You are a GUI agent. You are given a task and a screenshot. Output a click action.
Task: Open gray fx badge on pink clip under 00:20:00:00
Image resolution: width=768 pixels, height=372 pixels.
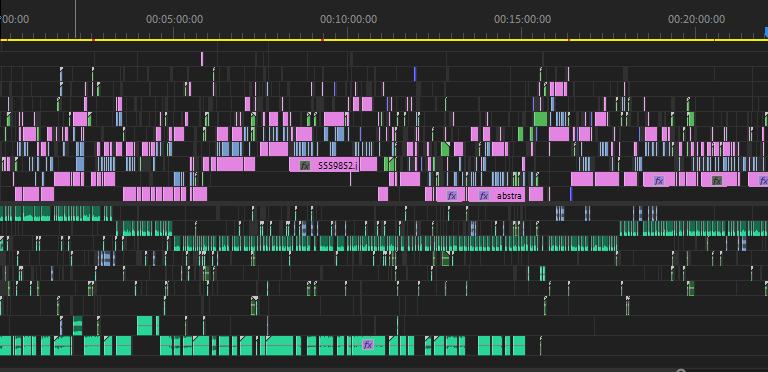717,181
